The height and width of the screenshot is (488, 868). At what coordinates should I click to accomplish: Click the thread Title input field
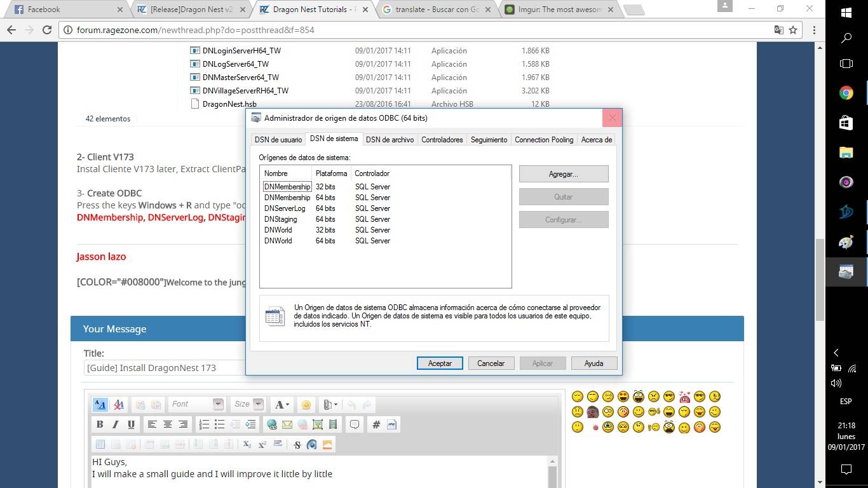165,368
